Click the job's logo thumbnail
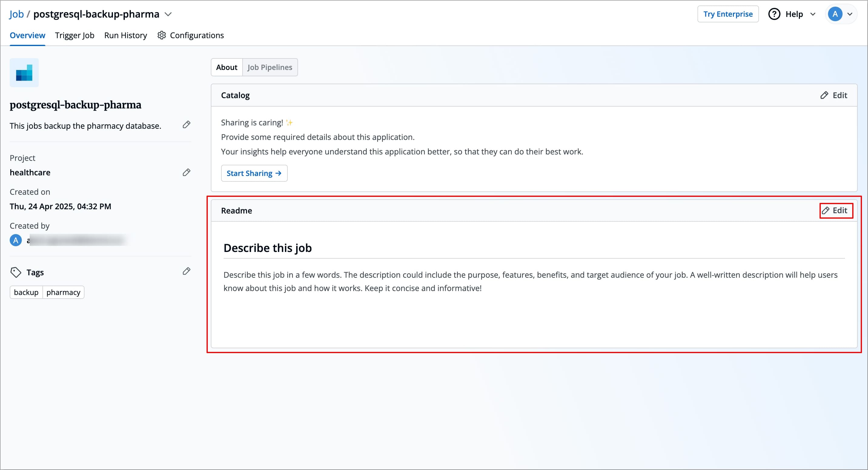 point(24,72)
